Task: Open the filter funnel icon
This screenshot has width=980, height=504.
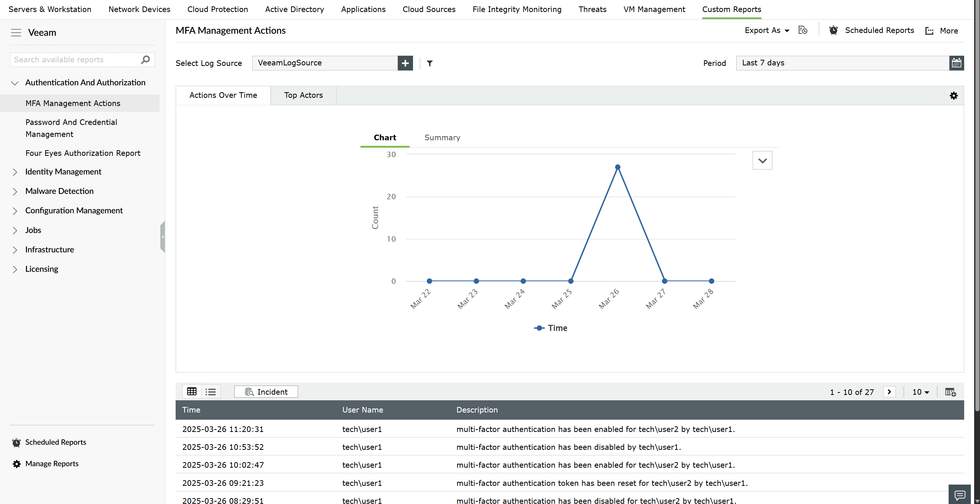Action: pyautogui.click(x=430, y=64)
